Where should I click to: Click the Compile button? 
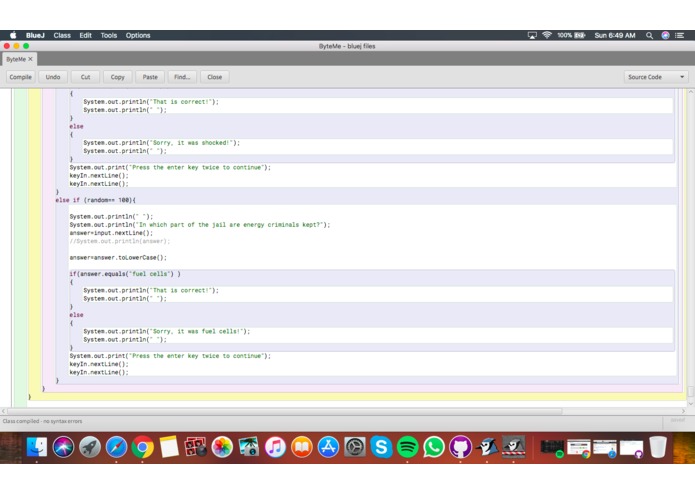point(20,77)
